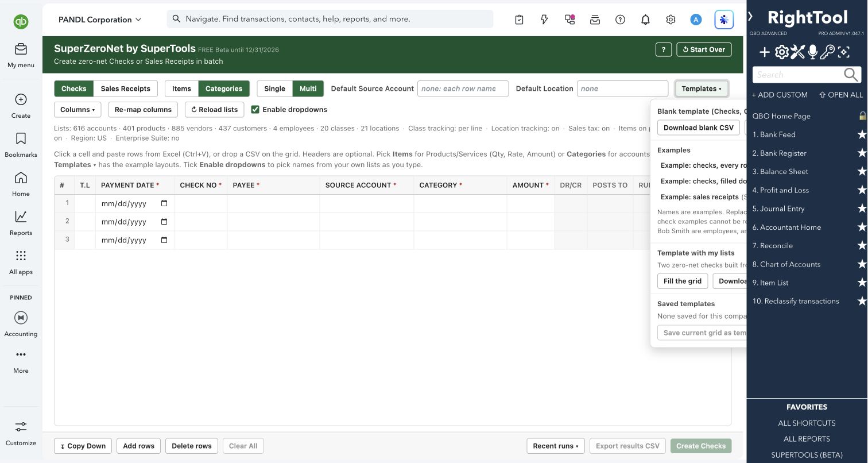Collapse the RightTool panel chevron

click(750, 16)
